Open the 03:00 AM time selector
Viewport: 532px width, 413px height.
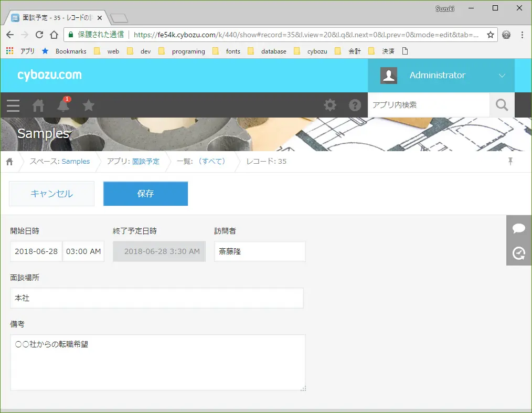click(83, 251)
